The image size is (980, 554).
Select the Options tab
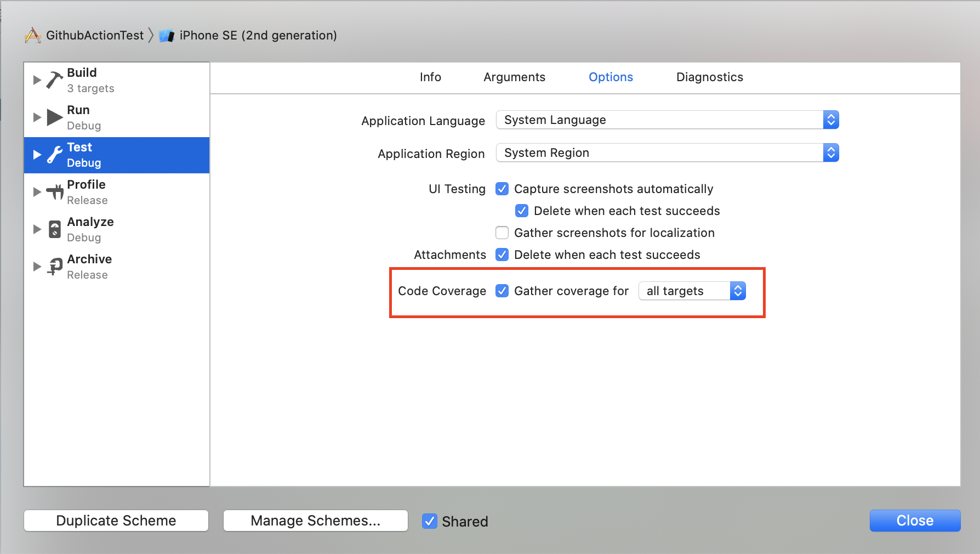coord(611,77)
